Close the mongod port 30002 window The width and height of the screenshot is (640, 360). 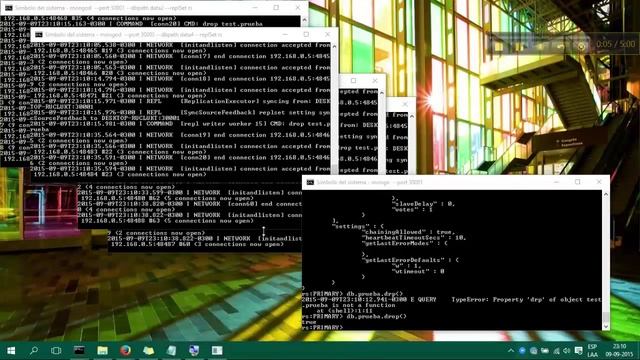point(327,35)
